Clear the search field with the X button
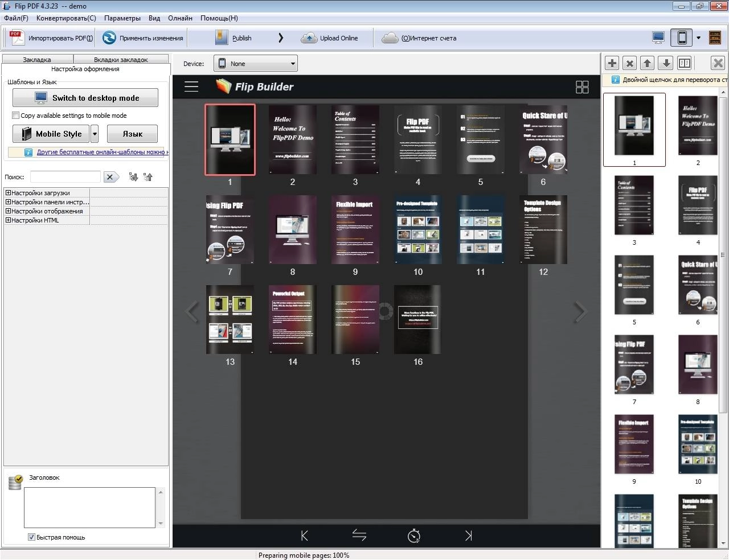This screenshot has width=729, height=560. coord(110,177)
